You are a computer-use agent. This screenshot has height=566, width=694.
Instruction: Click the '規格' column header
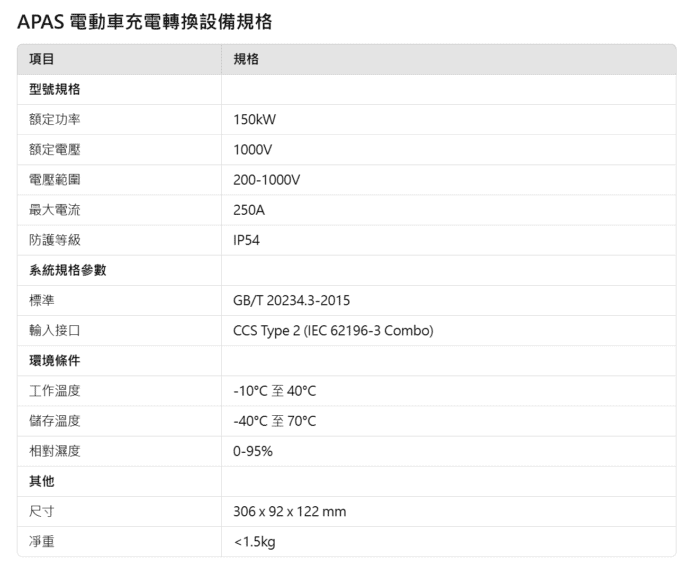246,59
